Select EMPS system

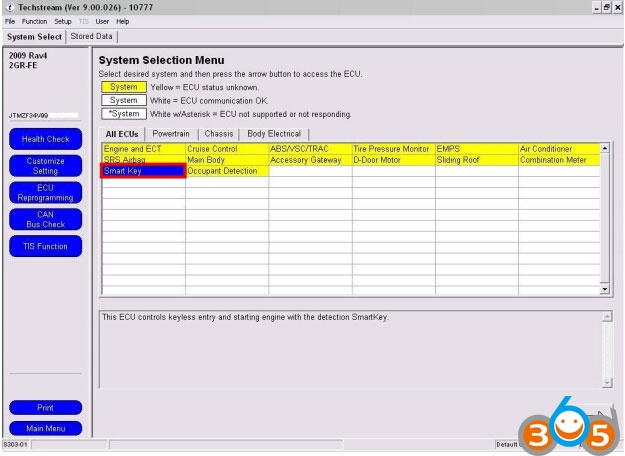coord(477,149)
